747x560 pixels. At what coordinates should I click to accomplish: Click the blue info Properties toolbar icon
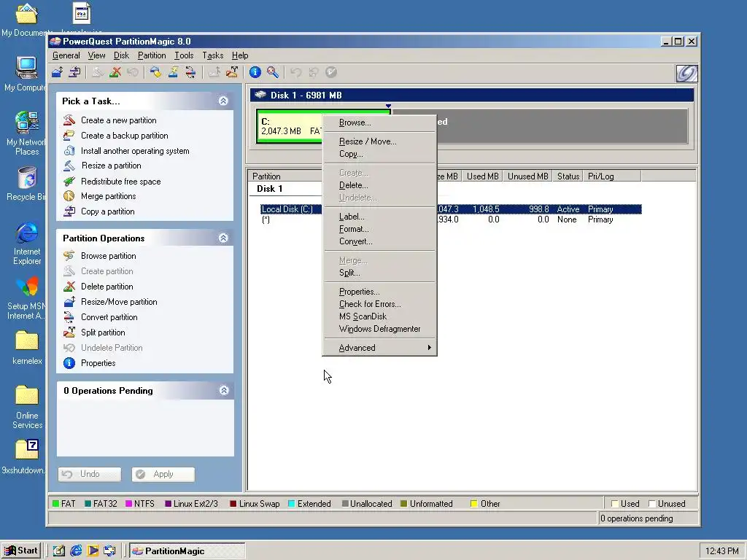point(255,72)
